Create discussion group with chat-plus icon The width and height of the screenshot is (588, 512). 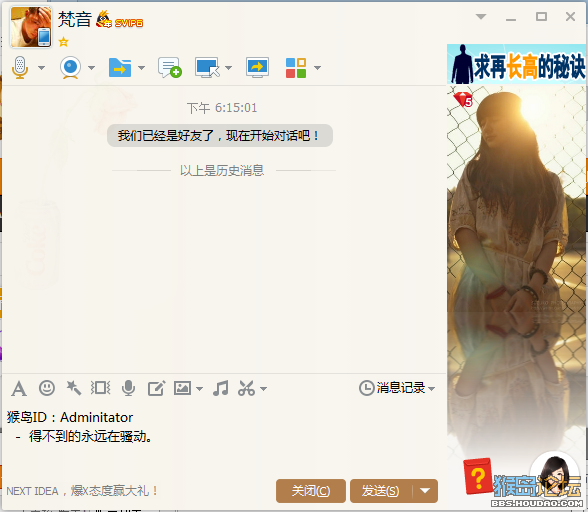[x=170, y=68]
